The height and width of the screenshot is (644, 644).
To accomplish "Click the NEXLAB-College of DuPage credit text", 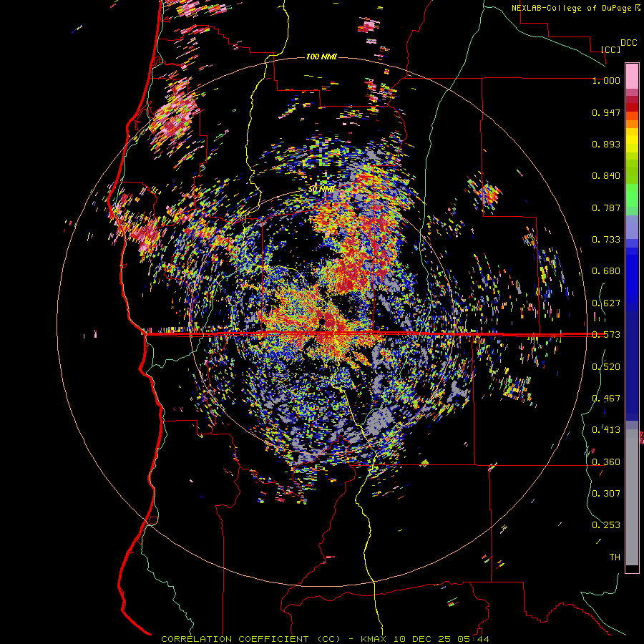I will [x=572, y=8].
